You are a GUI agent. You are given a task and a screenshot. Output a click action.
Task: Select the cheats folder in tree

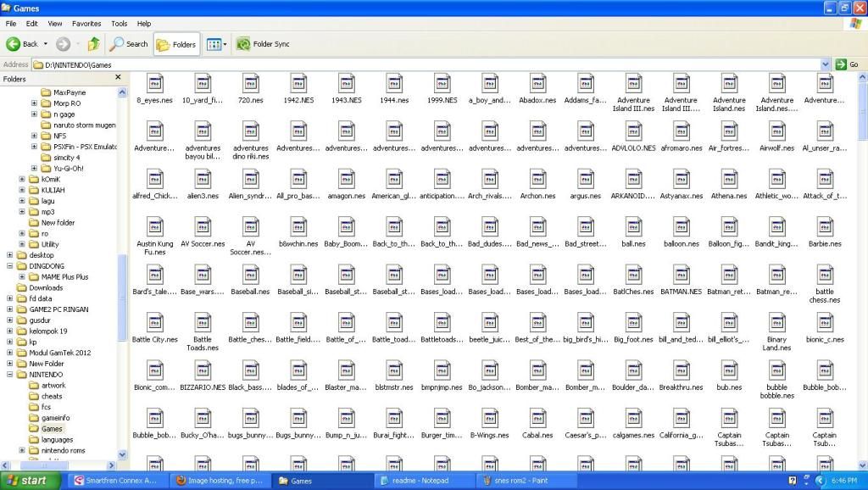(x=52, y=396)
